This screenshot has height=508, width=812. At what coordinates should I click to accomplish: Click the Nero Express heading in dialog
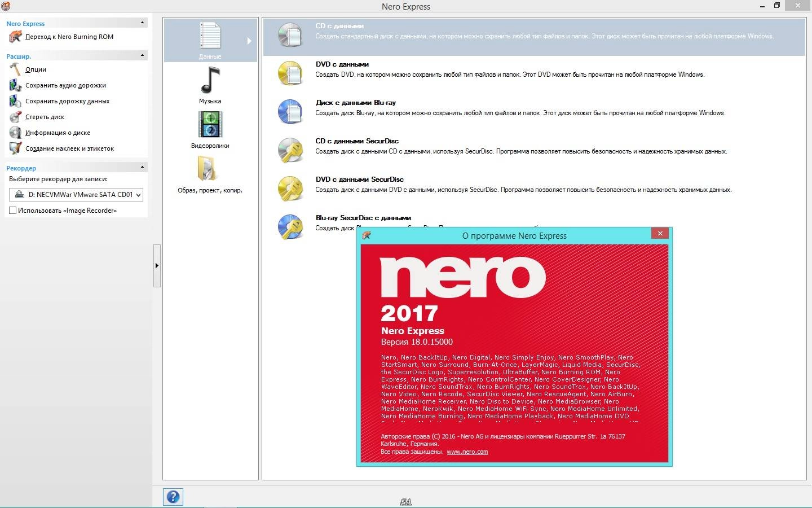413,331
